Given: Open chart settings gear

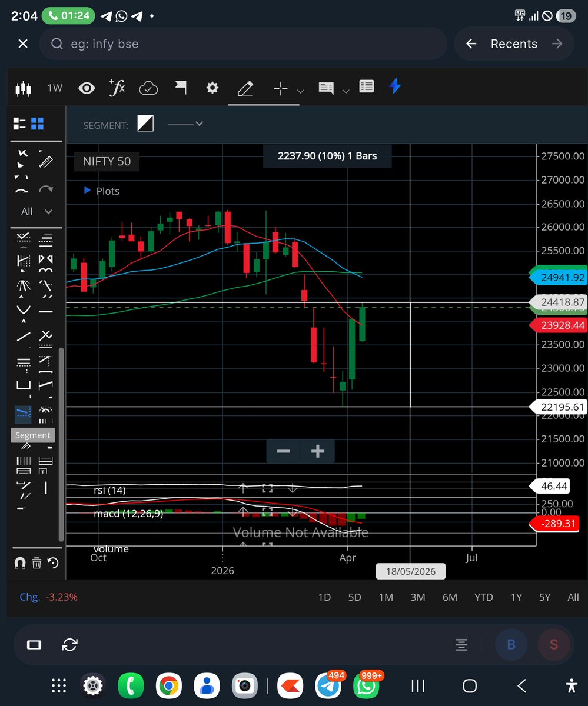Looking at the screenshot, I should 212,88.
